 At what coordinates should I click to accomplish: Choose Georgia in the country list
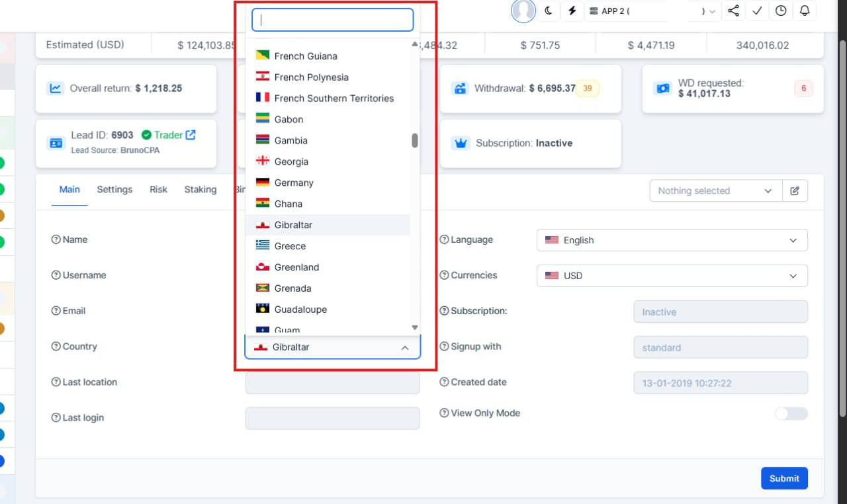tap(328, 162)
